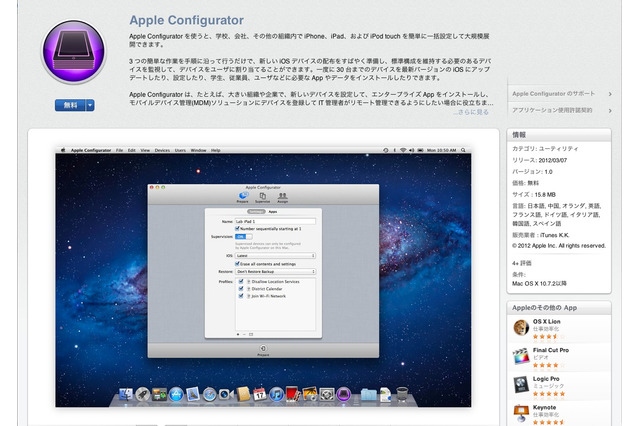Toggle 'Erase all contents and settings' checkbox

(x=237, y=264)
